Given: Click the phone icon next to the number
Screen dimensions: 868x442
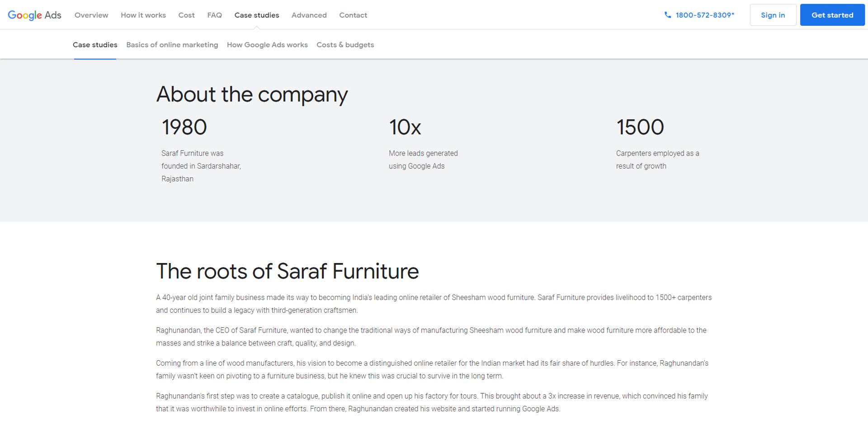Looking at the screenshot, I should point(668,14).
